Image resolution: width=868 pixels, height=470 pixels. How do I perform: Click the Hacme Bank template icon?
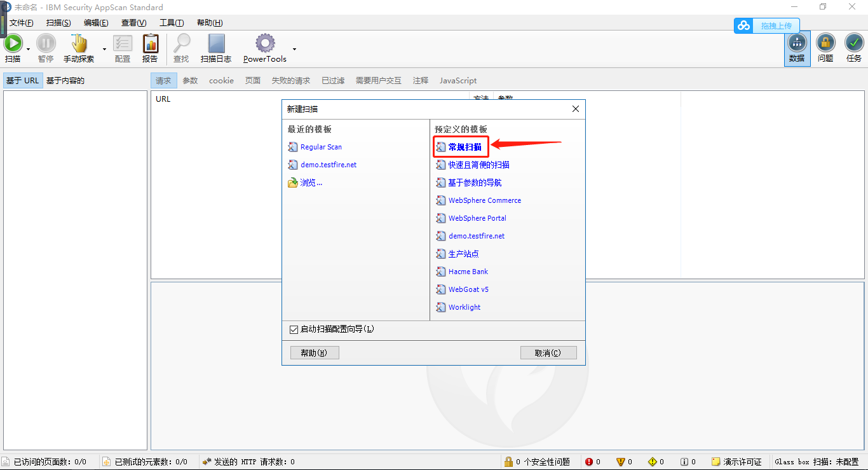click(x=441, y=272)
